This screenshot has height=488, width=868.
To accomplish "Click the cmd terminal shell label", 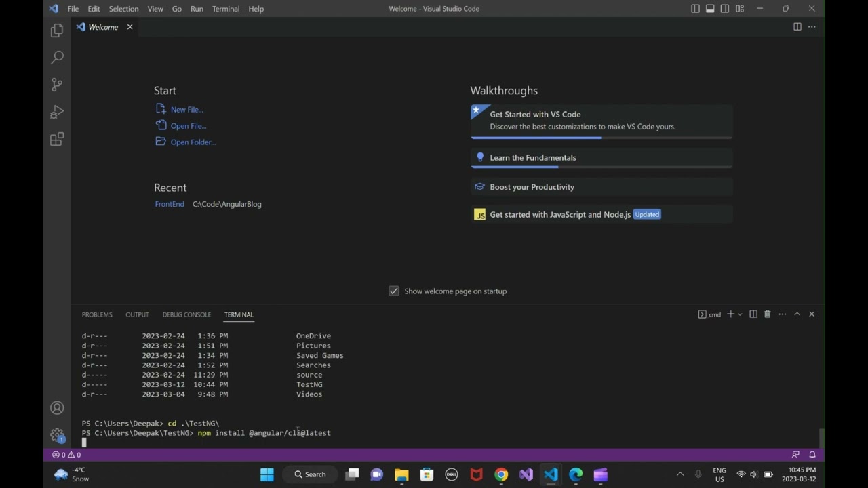I will [710, 314].
